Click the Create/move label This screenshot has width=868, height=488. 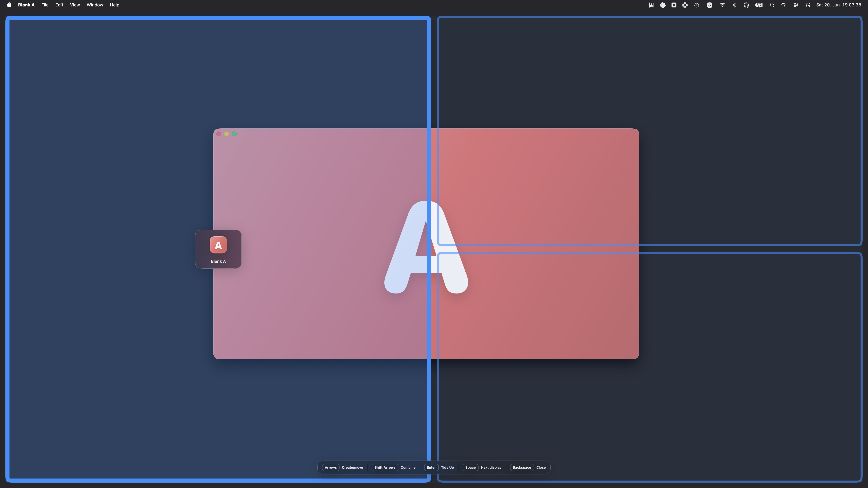pos(352,467)
